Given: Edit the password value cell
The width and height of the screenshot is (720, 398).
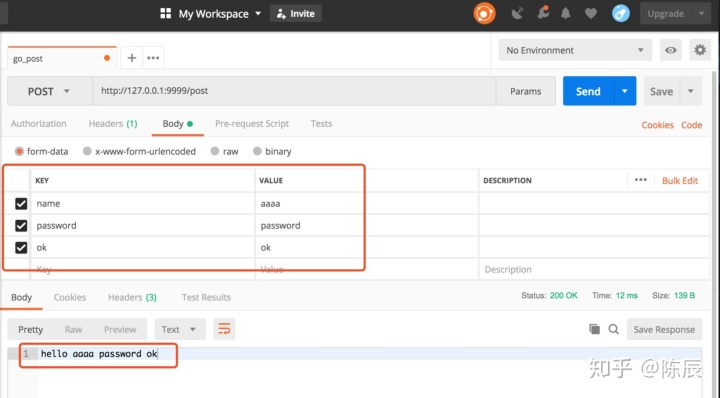Looking at the screenshot, I should (x=366, y=225).
